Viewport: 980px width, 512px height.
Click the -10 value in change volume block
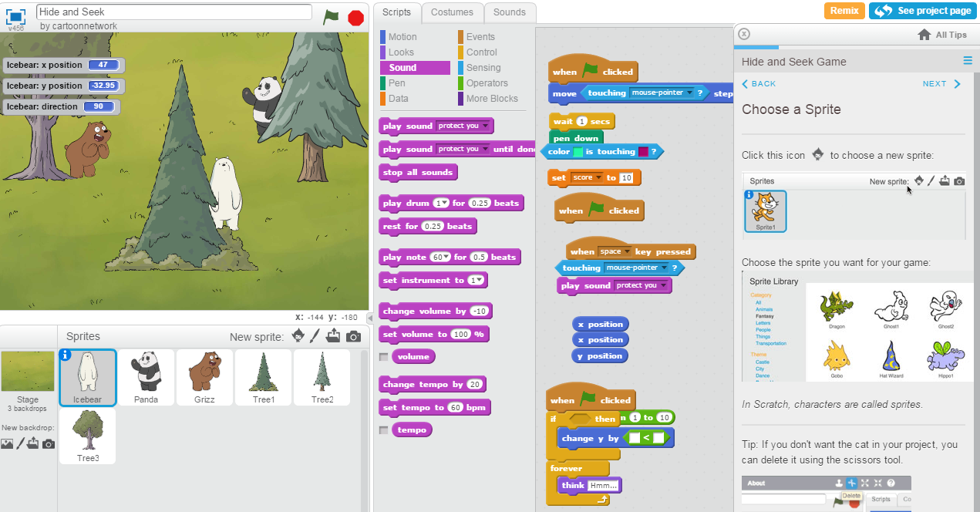pos(480,311)
